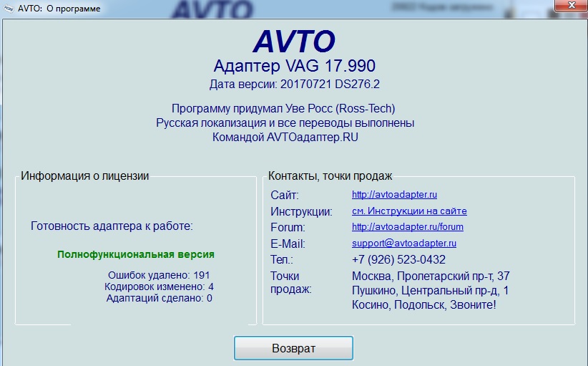Click 'AVTO: О программе' window title
Image resolution: width=588 pixels, height=366 pixels.
59,9
